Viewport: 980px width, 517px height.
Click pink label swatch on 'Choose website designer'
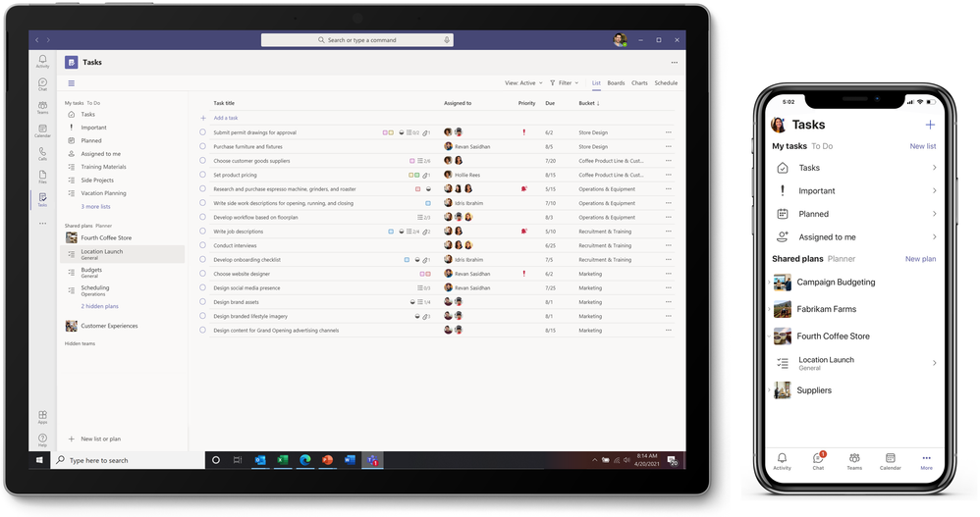[422, 274]
